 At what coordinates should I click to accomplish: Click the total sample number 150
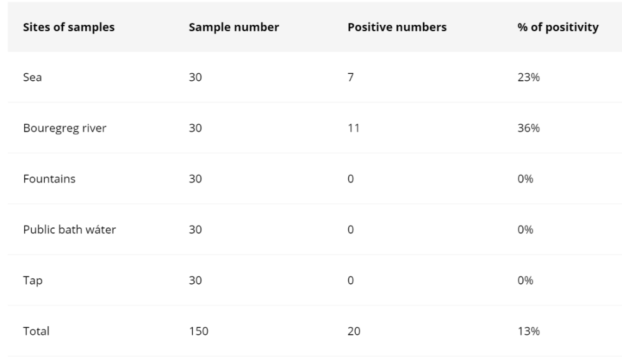(198, 331)
